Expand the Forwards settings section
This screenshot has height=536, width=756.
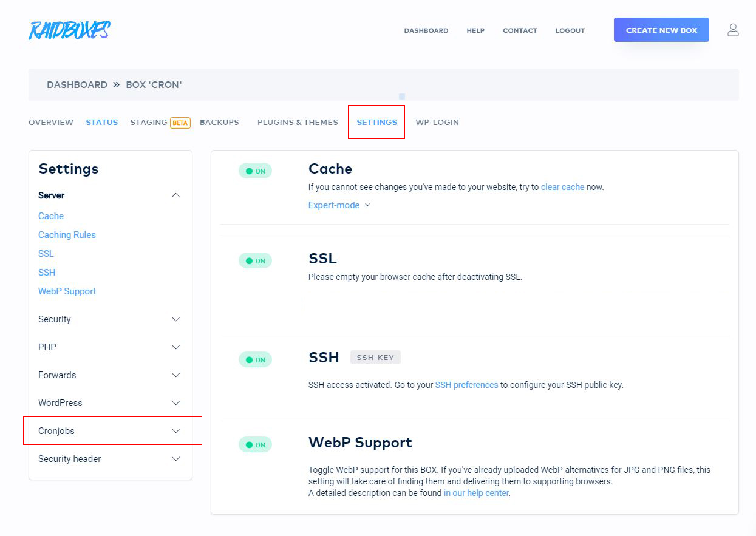[109, 375]
